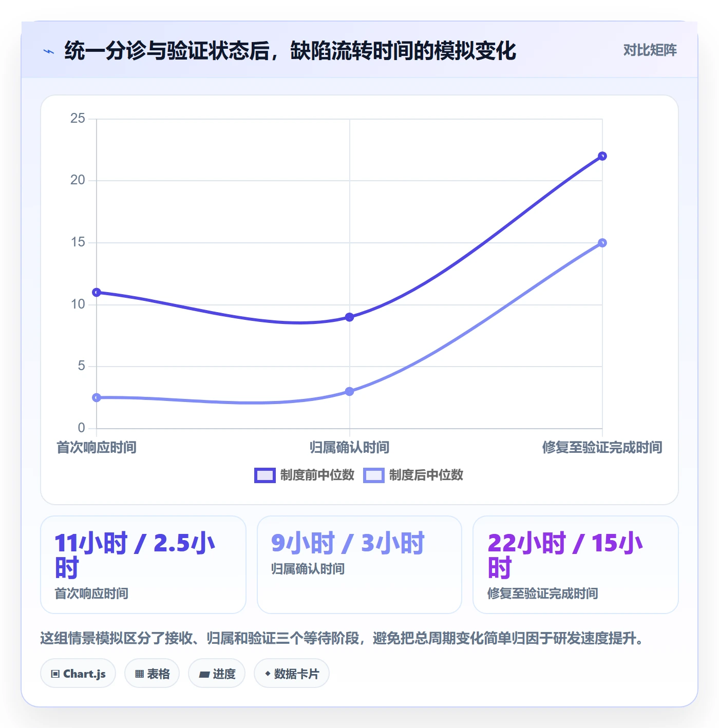Image resolution: width=719 pixels, height=728 pixels.
Task: Click the 11小时 / 2.5小时 card value
Action: (135, 555)
